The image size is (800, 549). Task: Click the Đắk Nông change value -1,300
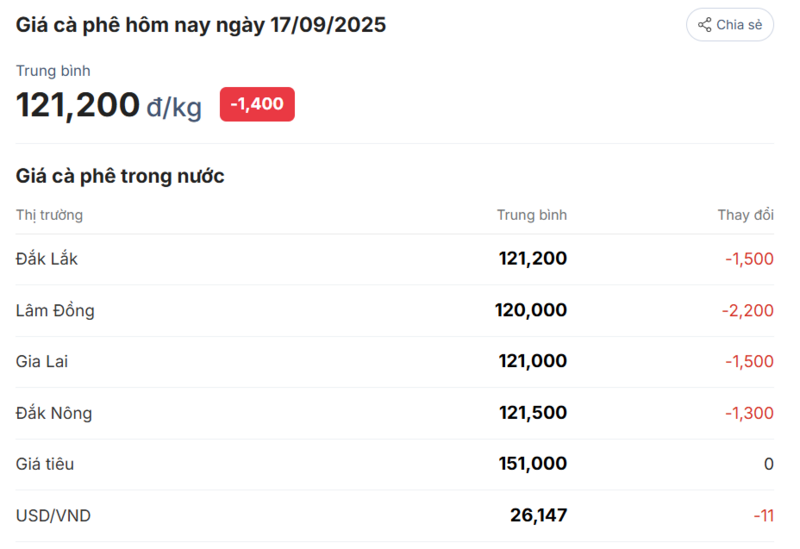click(749, 413)
